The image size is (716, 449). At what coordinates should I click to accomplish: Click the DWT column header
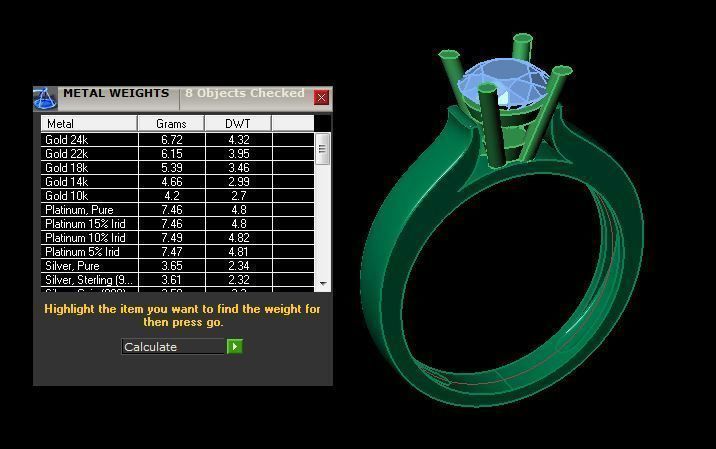pyautogui.click(x=238, y=123)
